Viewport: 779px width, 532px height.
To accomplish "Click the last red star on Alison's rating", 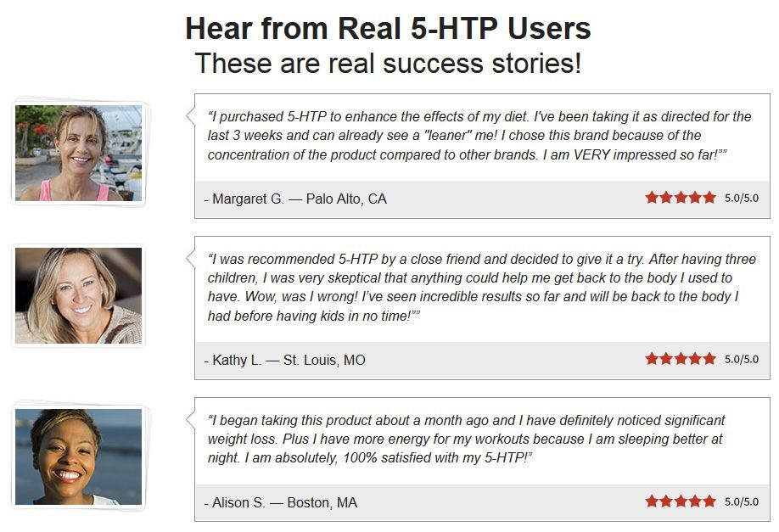I will [x=709, y=501].
